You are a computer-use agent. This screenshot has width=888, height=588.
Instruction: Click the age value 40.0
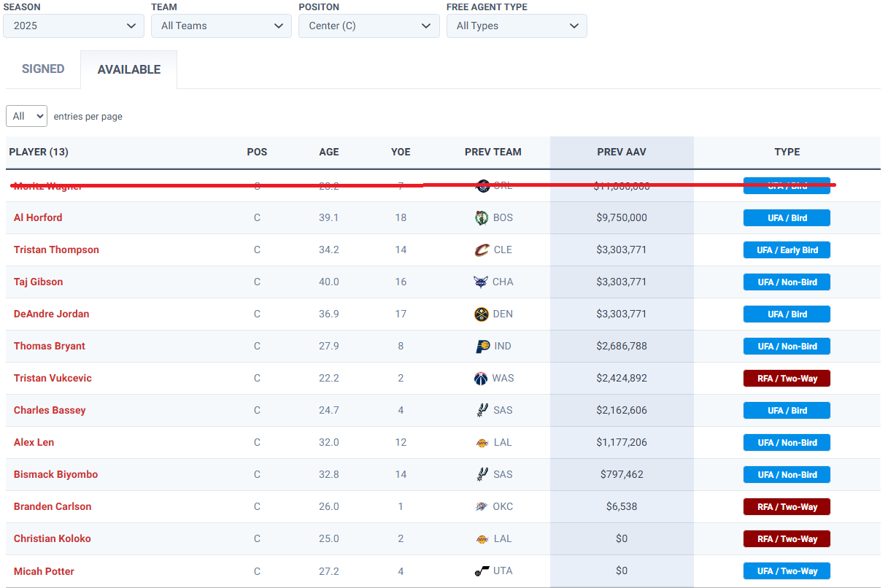coord(329,282)
